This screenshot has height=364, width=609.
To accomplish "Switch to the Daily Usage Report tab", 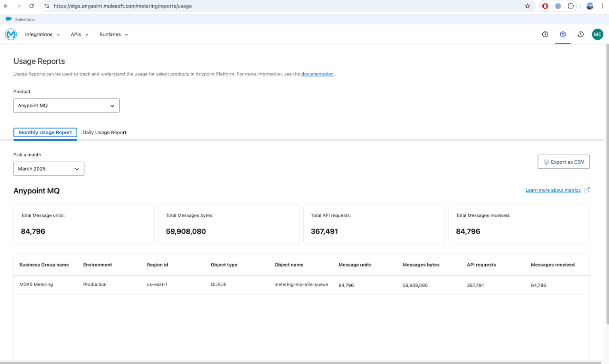I will click(104, 132).
